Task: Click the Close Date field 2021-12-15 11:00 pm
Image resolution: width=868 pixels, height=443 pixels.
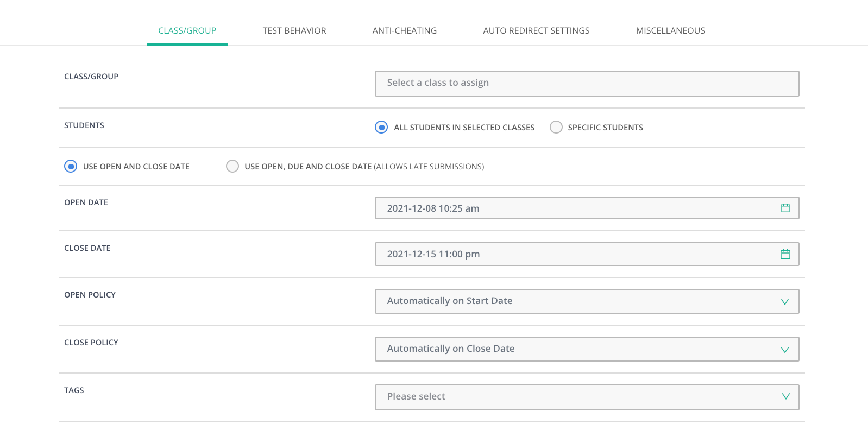Action: (587, 254)
